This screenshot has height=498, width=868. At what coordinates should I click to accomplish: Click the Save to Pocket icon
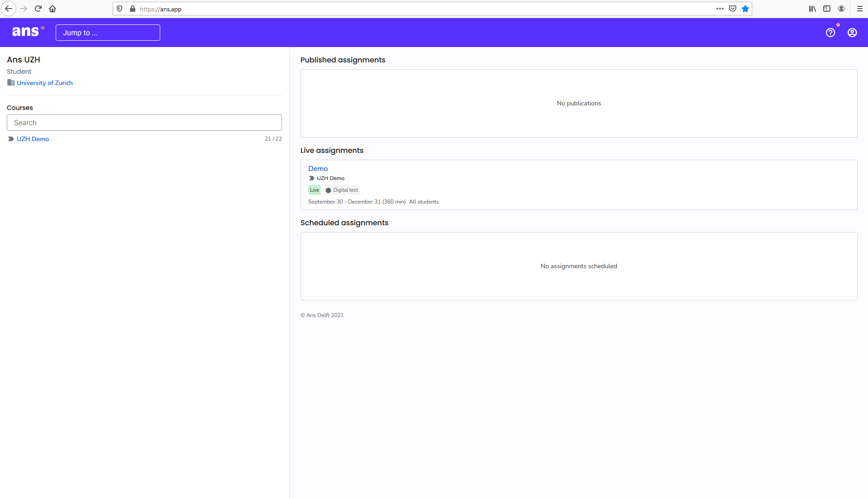[733, 9]
